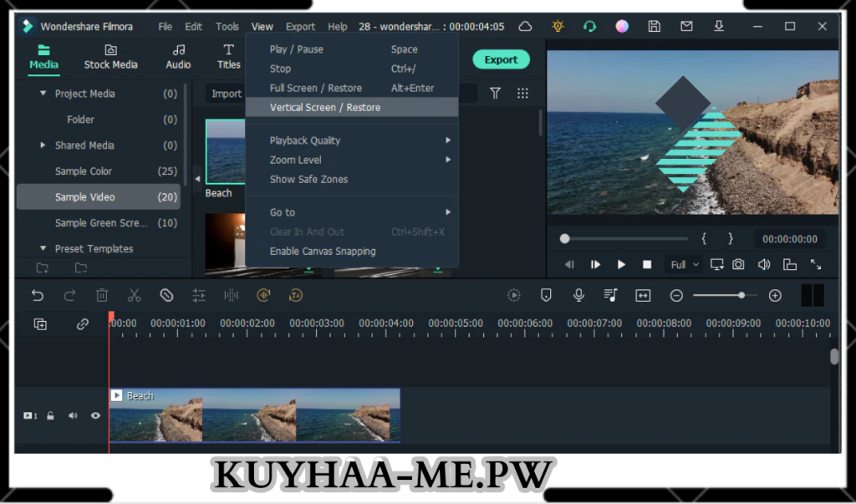Switch to the Titles tab
The image size is (856, 504).
(229, 58)
